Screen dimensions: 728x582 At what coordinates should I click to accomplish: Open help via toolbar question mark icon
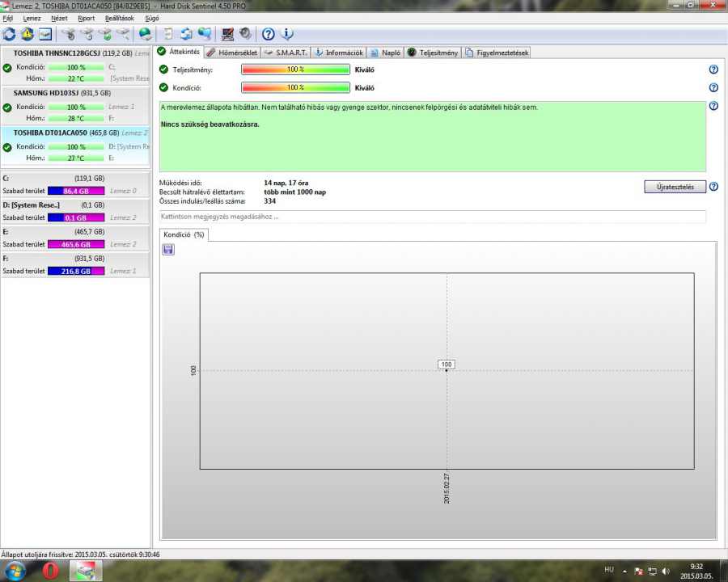pos(269,34)
